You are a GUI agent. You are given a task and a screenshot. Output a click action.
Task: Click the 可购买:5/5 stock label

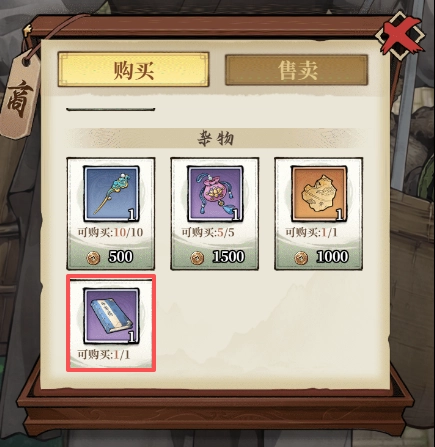tap(208, 232)
